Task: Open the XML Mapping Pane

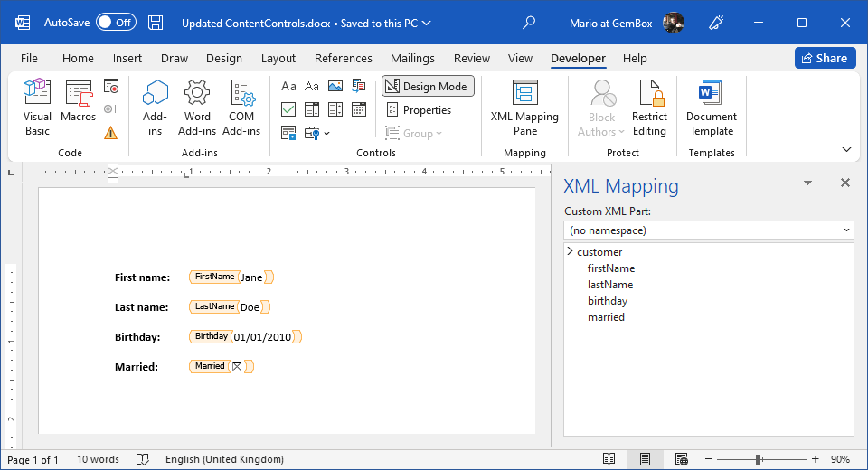Action: point(524,108)
